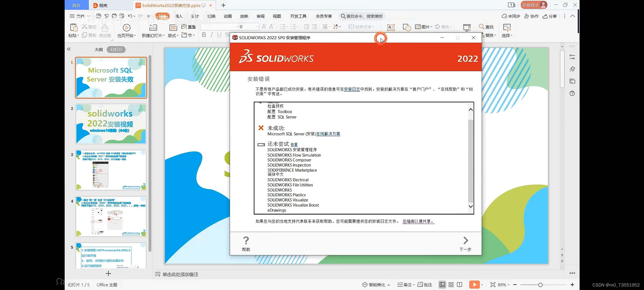Click the add slide plus icon
This screenshot has height=290, width=644.
pyautogui.click(x=108, y=274)
